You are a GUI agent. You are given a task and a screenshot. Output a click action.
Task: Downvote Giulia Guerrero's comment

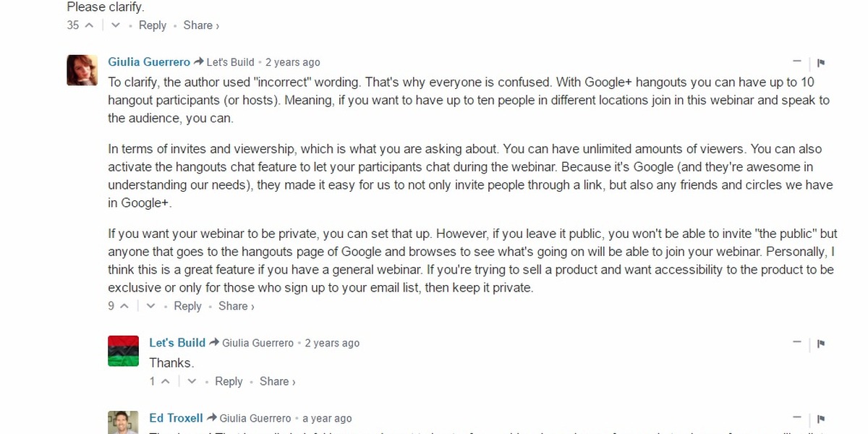click(x=150, y=306)
